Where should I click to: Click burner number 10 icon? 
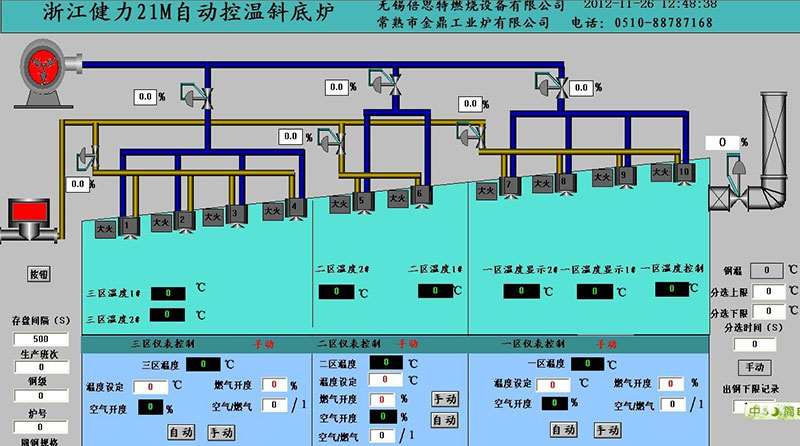click(x=684, y=173)
